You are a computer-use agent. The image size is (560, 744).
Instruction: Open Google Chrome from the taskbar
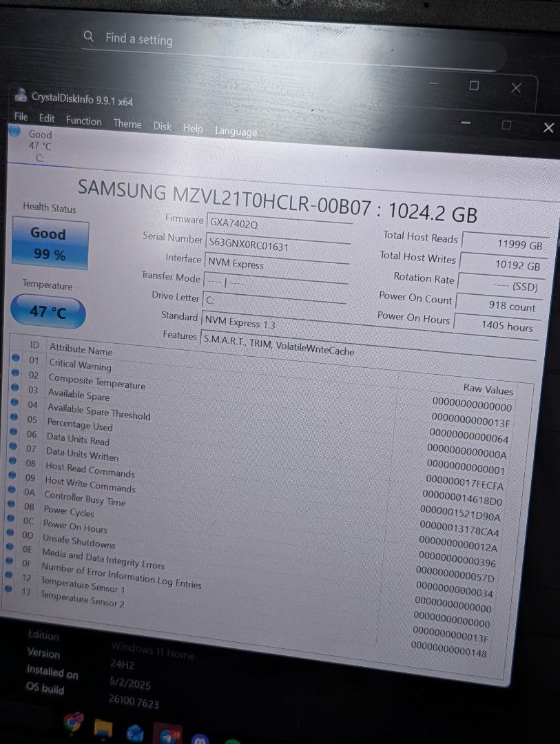point(73,723)
